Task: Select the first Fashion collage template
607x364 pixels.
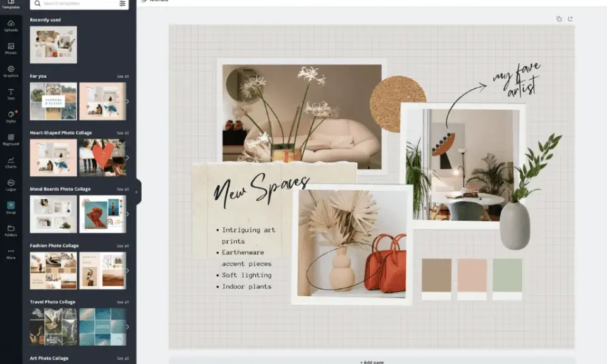Action: tap(53, 270)
